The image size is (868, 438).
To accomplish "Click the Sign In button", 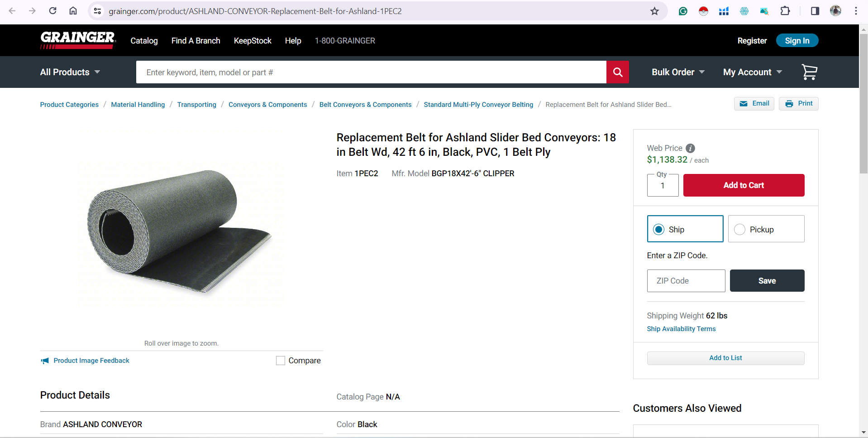I will [797, 40].
